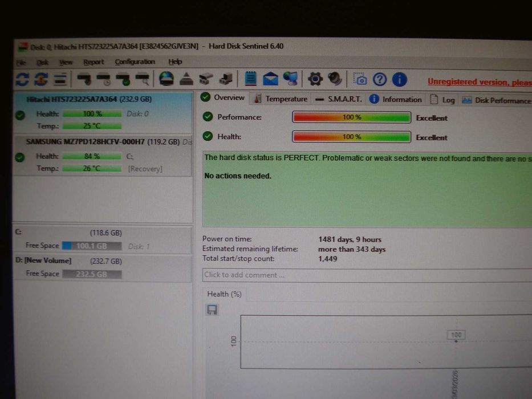The image size is (532, 399).
Task: Click the question mark help icon
Action: coord(380,80)
